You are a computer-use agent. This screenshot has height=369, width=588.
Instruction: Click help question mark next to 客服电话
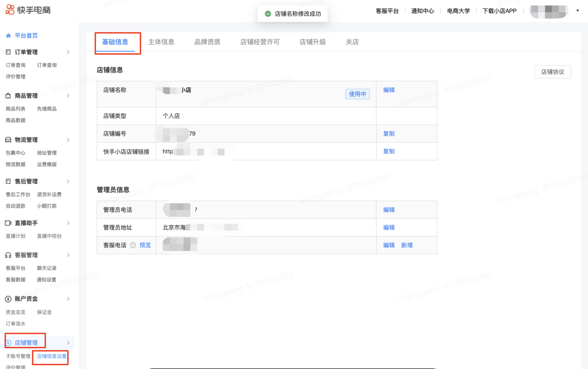click(133, 245)
